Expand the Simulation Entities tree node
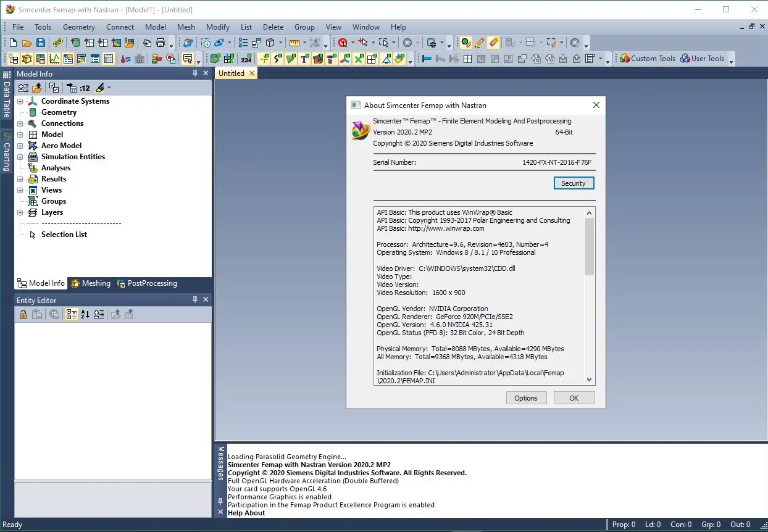 (20, 157)
